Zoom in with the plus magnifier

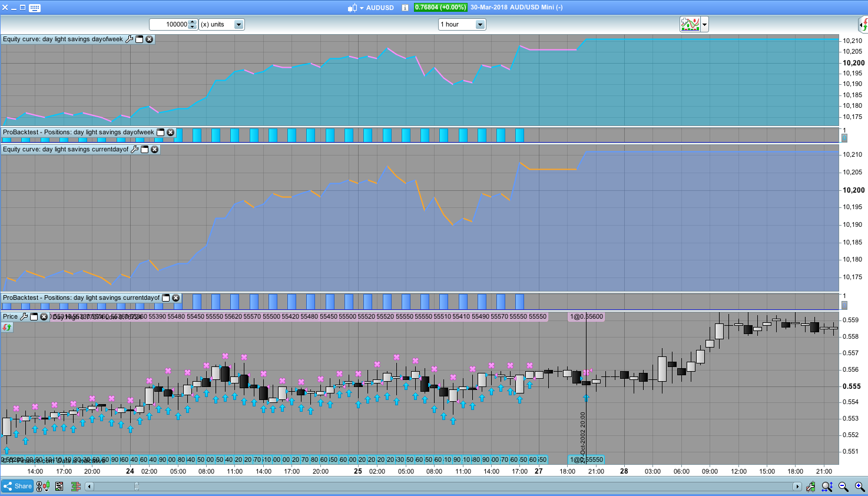(x=860, y=487)
